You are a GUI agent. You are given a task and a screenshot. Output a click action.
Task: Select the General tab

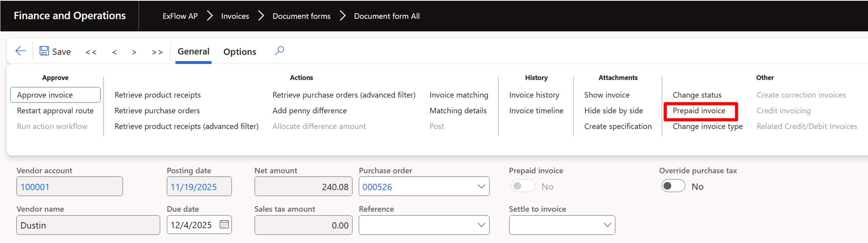(193, 51)
